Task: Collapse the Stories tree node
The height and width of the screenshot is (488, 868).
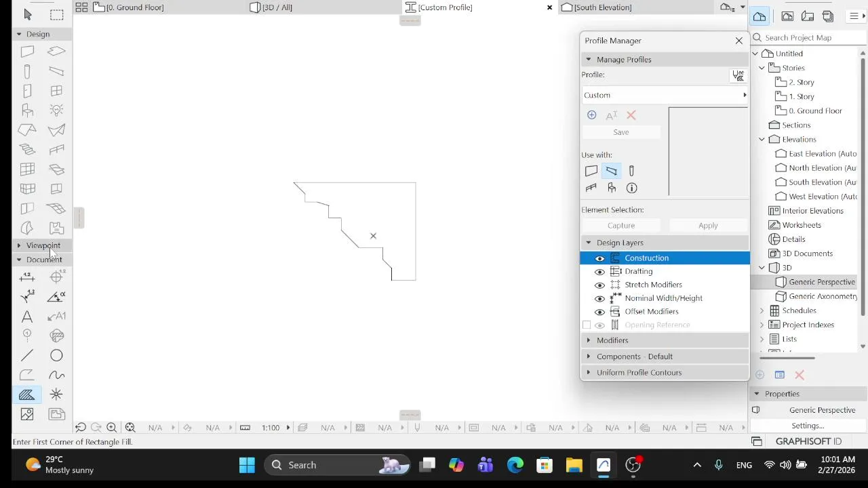Action: (x=762, y=68)
